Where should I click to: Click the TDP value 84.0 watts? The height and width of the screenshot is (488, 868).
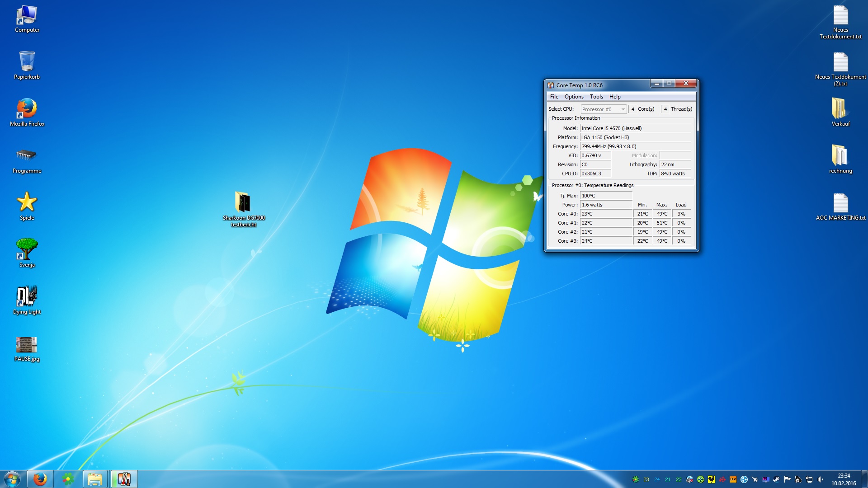675,174
